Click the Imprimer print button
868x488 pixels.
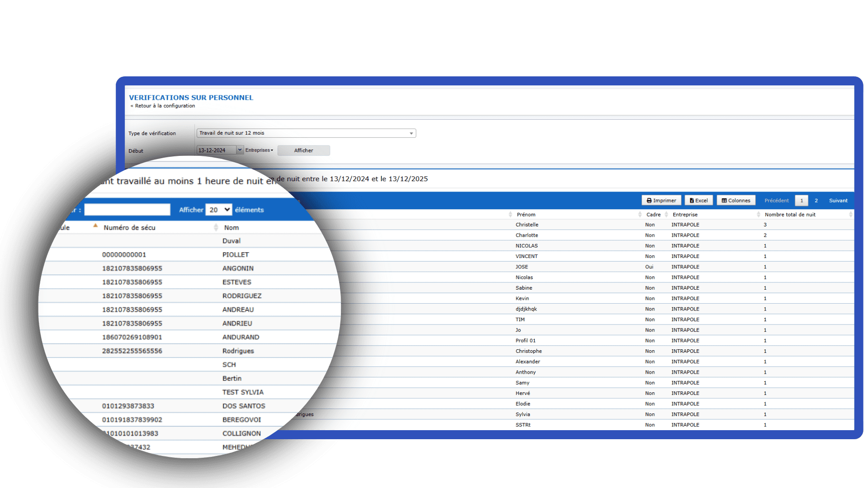[x=661, y=201]
